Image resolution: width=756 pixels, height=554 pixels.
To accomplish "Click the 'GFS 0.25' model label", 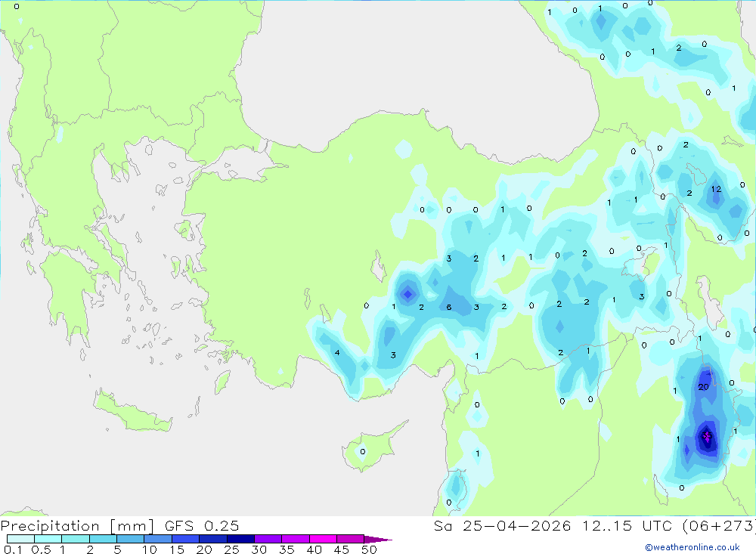I will point(202,526).
